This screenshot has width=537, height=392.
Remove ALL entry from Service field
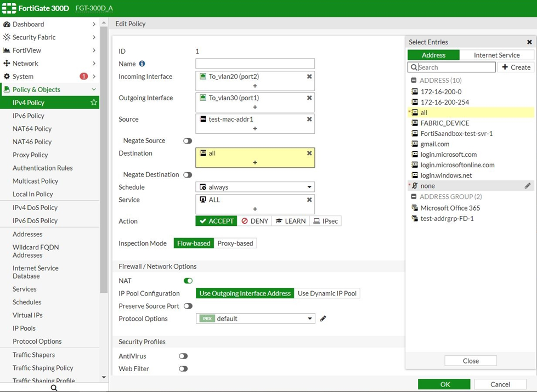pyautogui.click(x=309, y=200)
